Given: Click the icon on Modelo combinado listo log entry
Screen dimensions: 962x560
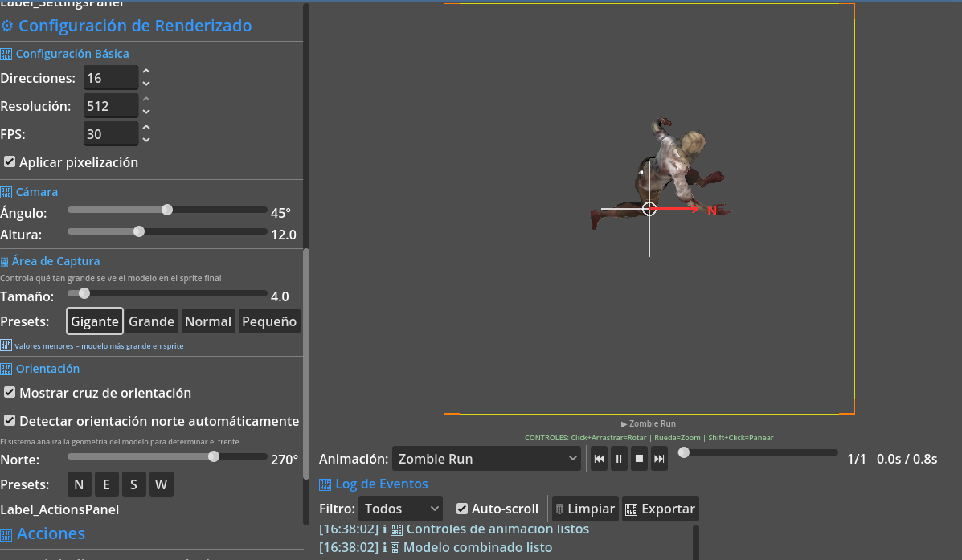Looking at the screenshot, I should click(x=395, y=548).
